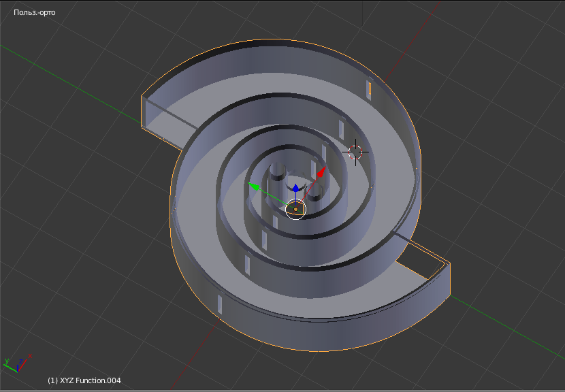Click the XYZ axis orientation indicator
Viewport: 565px width, 392px height.
[x=17, y=363]
